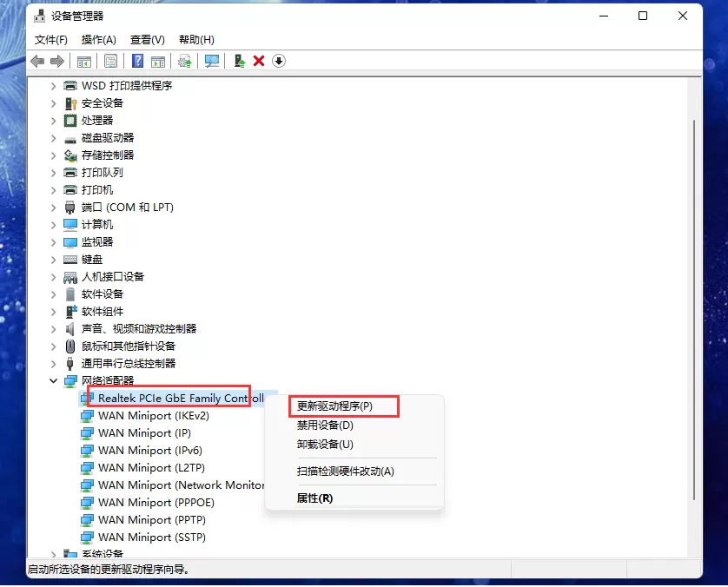Click the red X uninstall device icon
Viewport: 728px width, 587px height.
[257, 61]
